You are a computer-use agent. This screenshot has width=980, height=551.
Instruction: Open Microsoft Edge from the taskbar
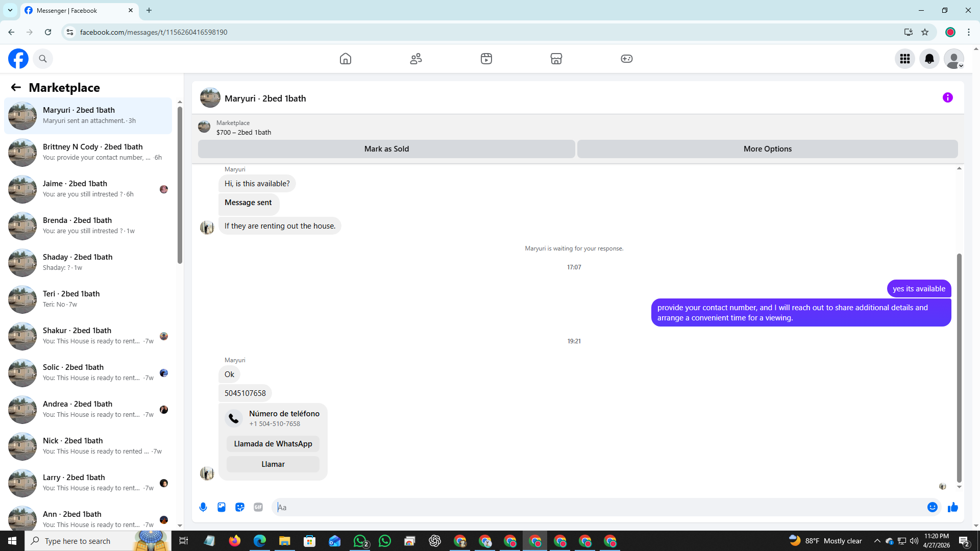pos(259,541)
